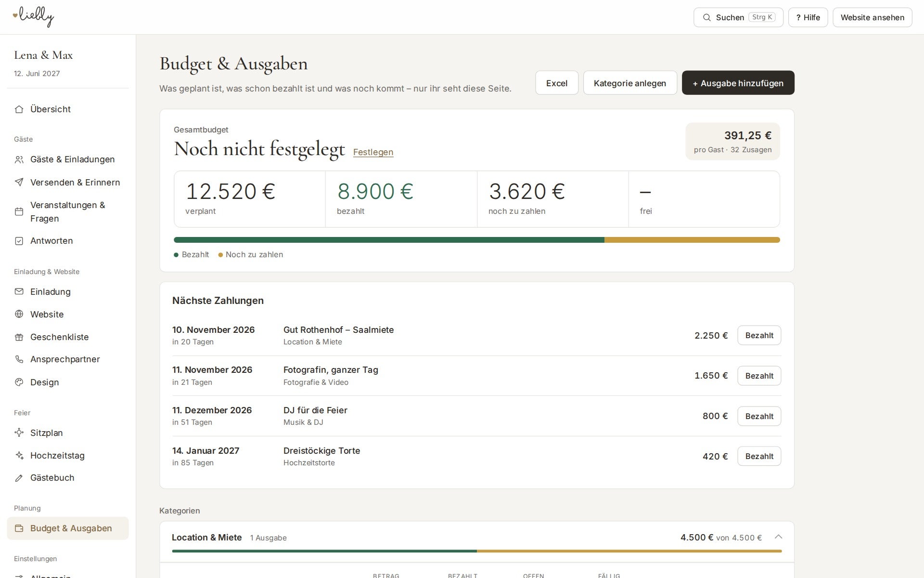Click Kategorie anlegen button
Image resolution: width=924 pixels, height=578 pixels.
(630, 83)
